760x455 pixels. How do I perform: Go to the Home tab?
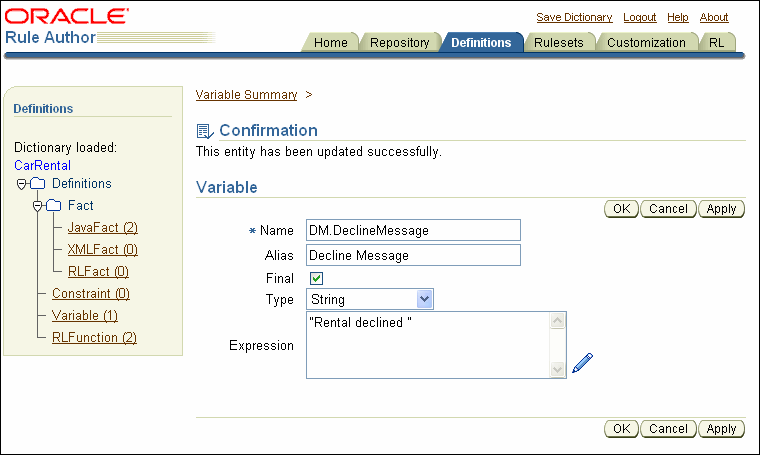pyautogui.click(x=331, y=43)
